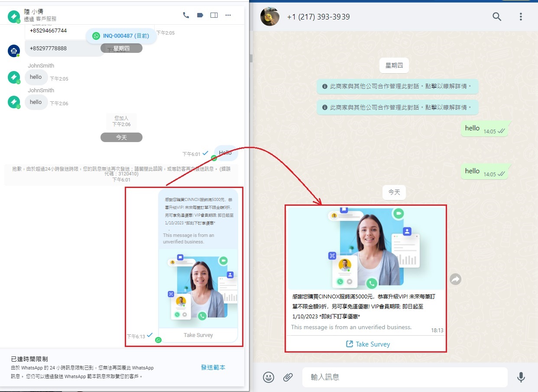Open the emoji picker in WhatsApp
The height and width of the screenshot is (392, 538).
(269, 377)
